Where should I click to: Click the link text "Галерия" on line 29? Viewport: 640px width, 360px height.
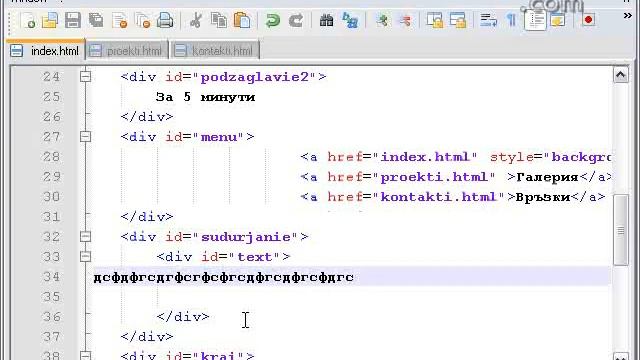[x=547, y=177]
